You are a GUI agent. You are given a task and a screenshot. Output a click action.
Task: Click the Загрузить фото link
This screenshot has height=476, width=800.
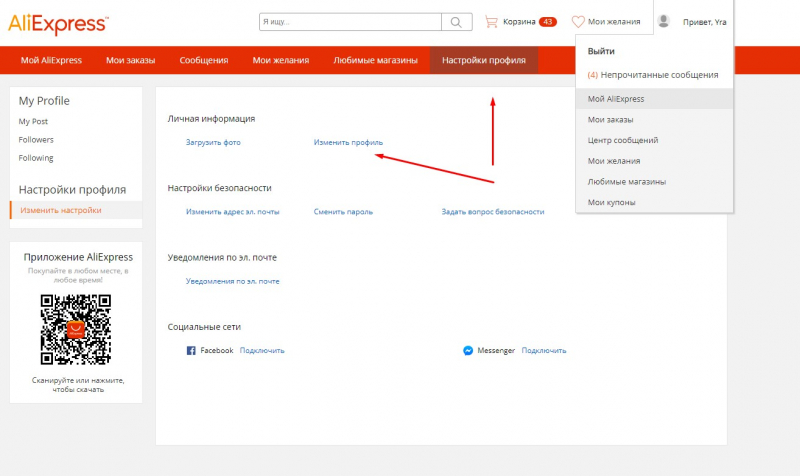(x=213, y=142)
